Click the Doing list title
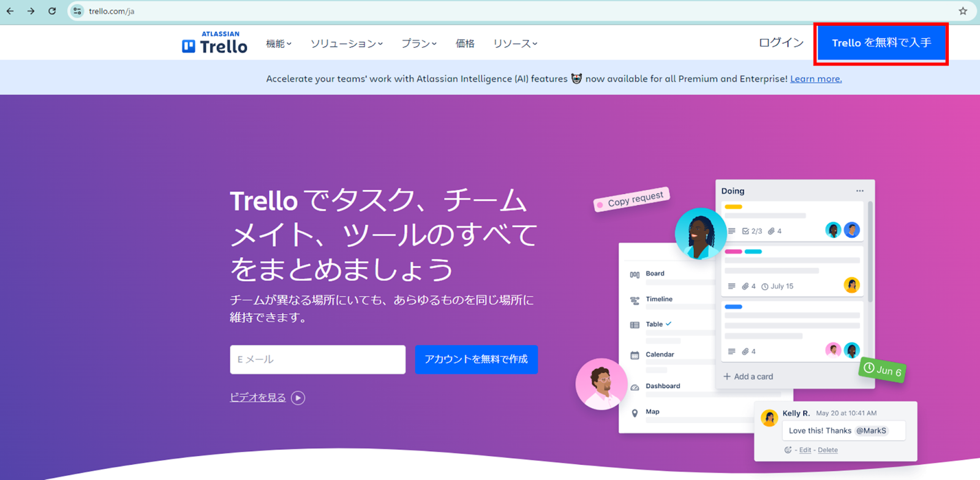This screenshot has height=480, width=980. [x=733, y=191]
